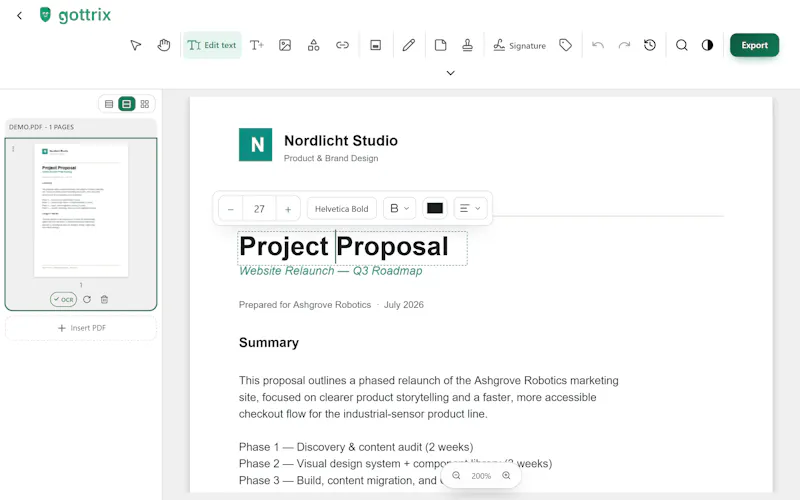Select the form field tool

click(376, 45)
